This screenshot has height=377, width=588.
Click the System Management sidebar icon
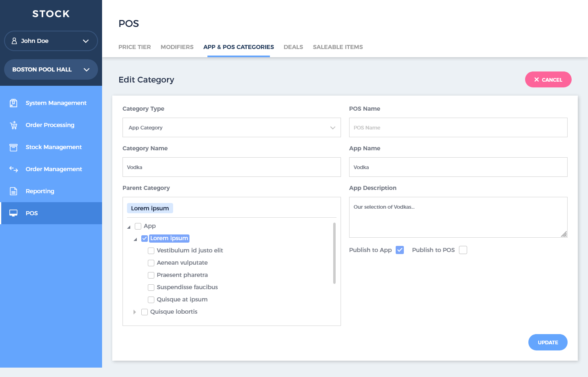click(13, 103)
